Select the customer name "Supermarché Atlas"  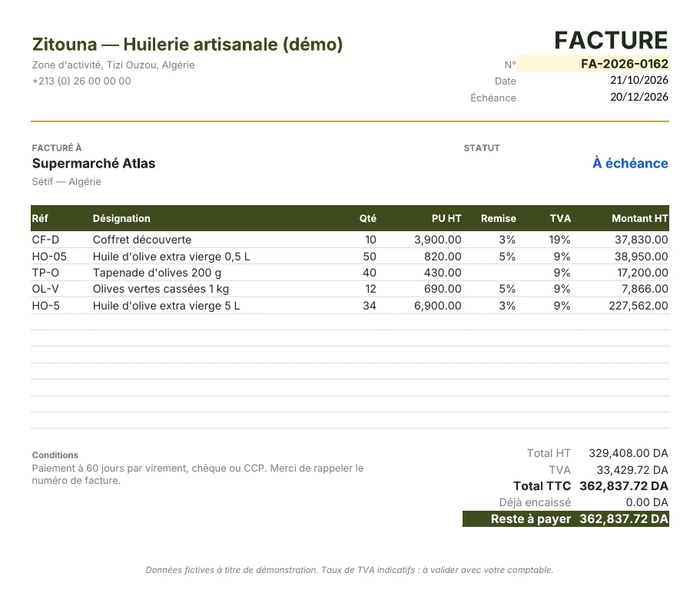pyautogui.click(x=94, y=164)
